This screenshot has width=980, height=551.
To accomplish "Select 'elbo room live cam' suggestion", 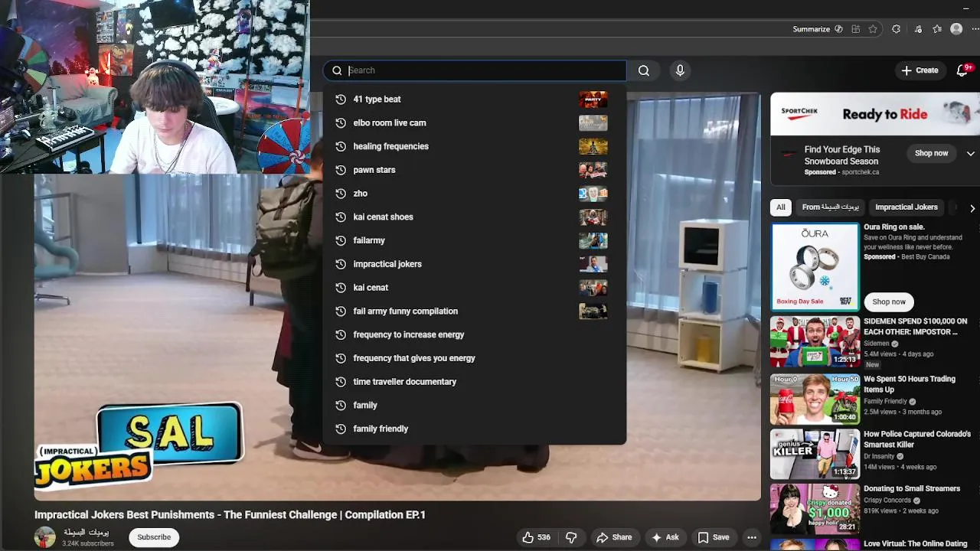I will tap(475, 122).
